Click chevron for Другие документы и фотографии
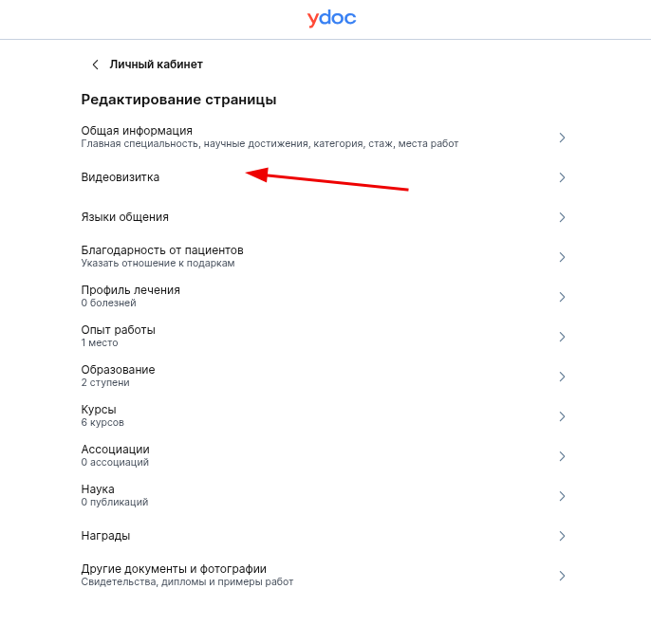 point(562,576)
